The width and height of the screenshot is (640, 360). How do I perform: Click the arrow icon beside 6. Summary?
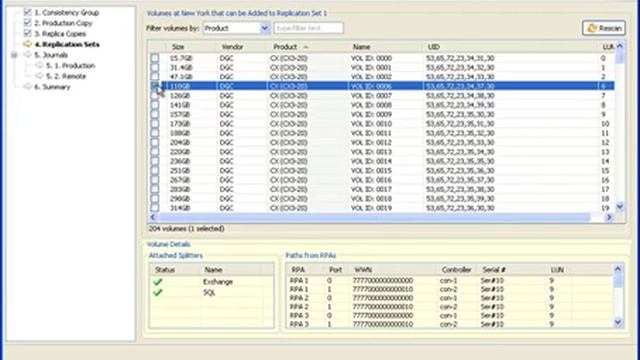[x=27, y=87]
